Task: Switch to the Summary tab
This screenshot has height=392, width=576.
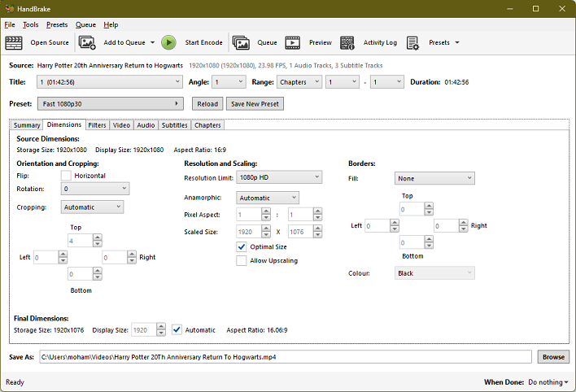Action: point(27,125)
